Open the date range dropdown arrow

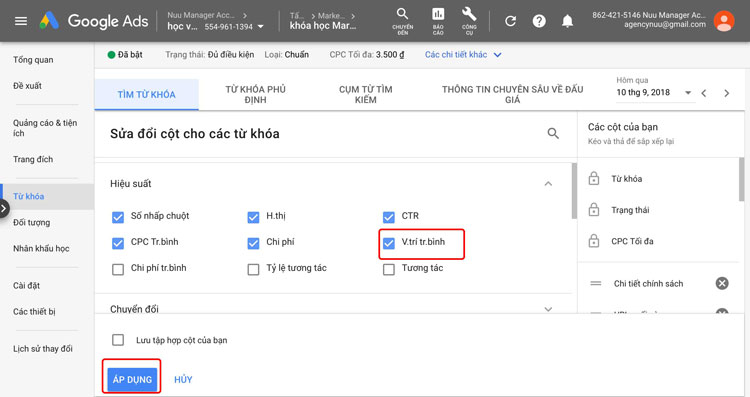point(688,92)
